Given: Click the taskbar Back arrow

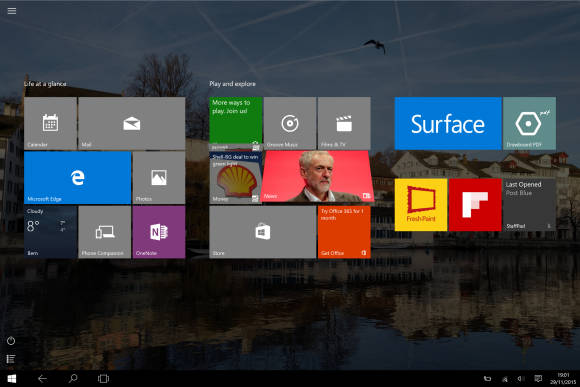Looking at the screenshot, I should (43, 378).
